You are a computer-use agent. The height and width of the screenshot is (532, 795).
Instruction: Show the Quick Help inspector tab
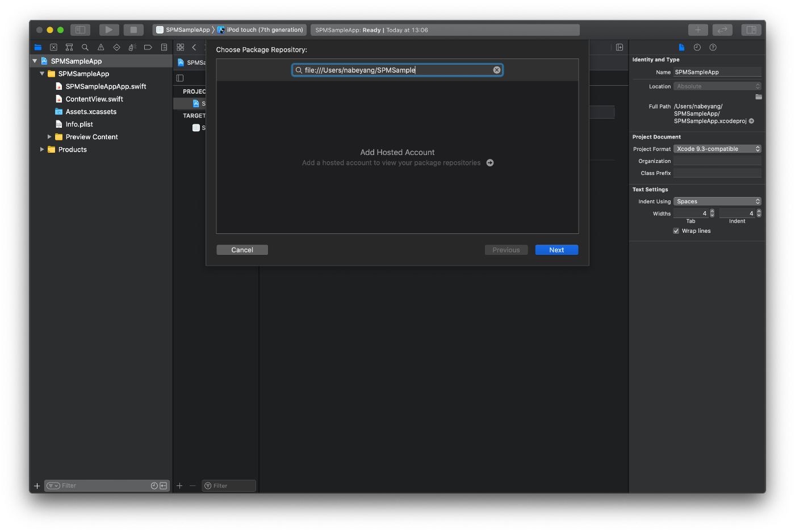713,47
